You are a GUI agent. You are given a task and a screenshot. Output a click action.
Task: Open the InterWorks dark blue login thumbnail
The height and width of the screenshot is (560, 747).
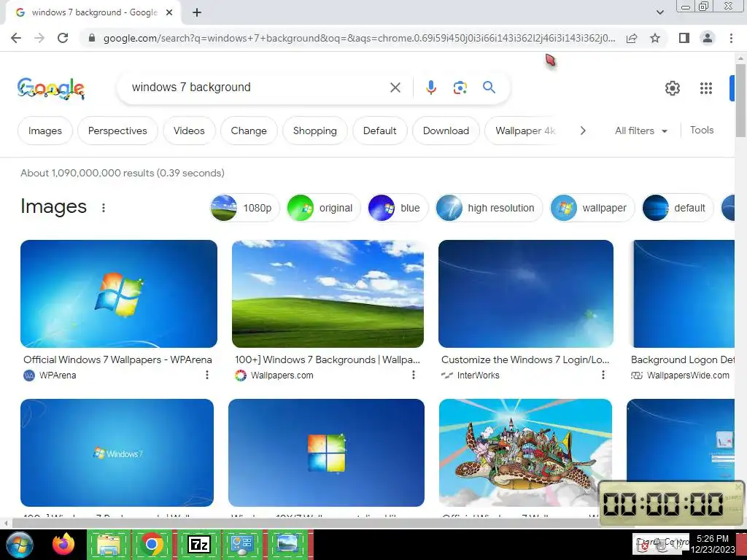click(x=526, y=294)
